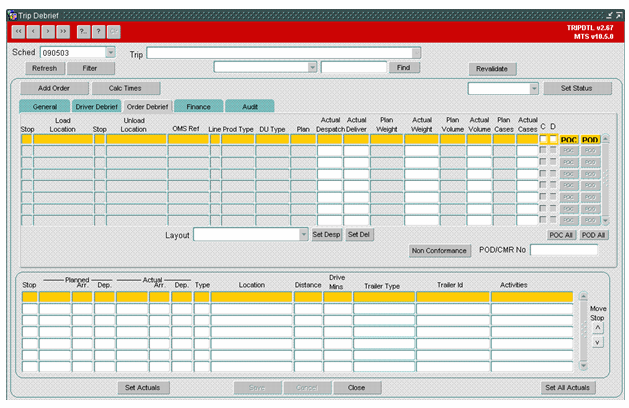Open the Audit tab
629x408 pixels.
pyautogui.click(x=250, y=106)
